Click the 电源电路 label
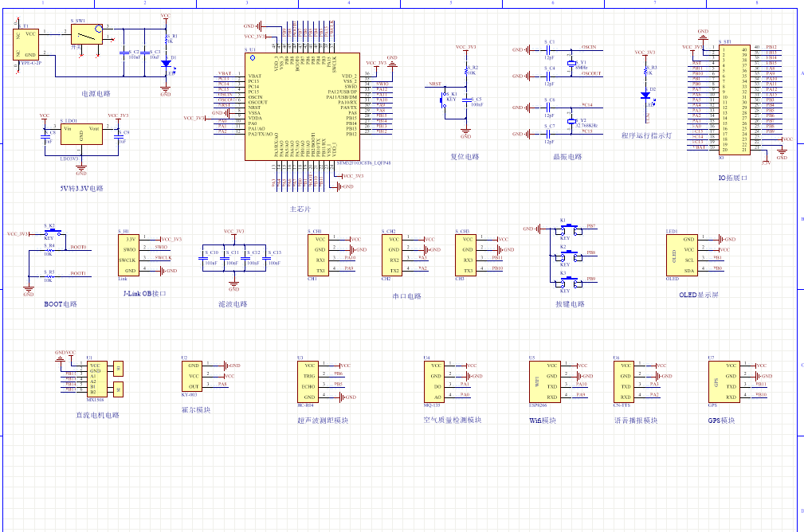Image resolution: width=804 pixels, height=532 pixels. (x=96, y=94)
